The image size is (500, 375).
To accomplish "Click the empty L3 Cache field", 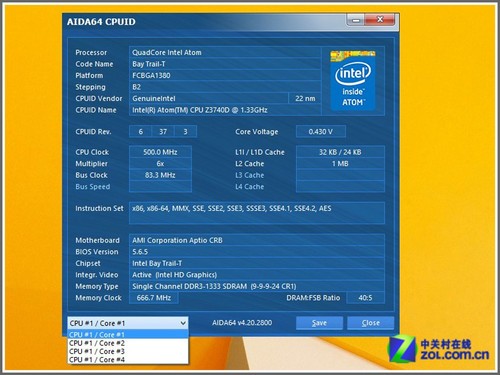I will [x=340, y=175].
